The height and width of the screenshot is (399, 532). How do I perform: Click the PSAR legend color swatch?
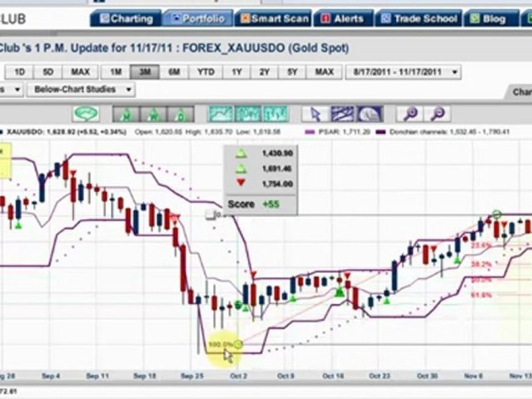click(x=310, y=132)
